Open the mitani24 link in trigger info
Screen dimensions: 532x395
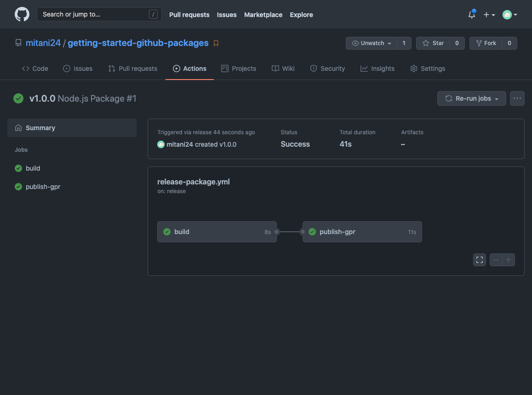pos(180,144)
